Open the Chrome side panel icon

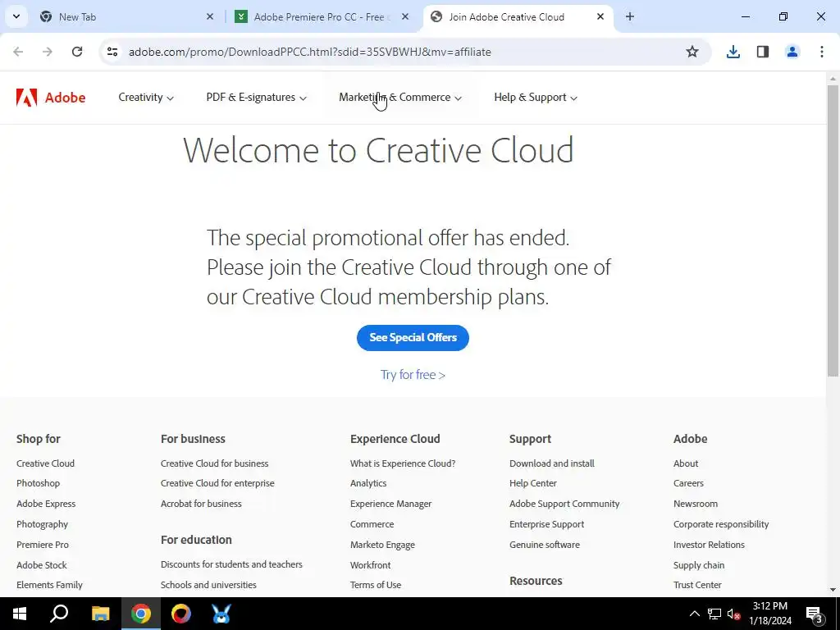coord(763,52)
